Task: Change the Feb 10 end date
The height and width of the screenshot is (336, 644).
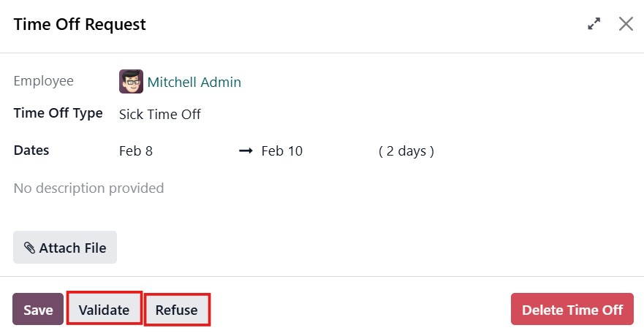Action: tap(281, 151)
